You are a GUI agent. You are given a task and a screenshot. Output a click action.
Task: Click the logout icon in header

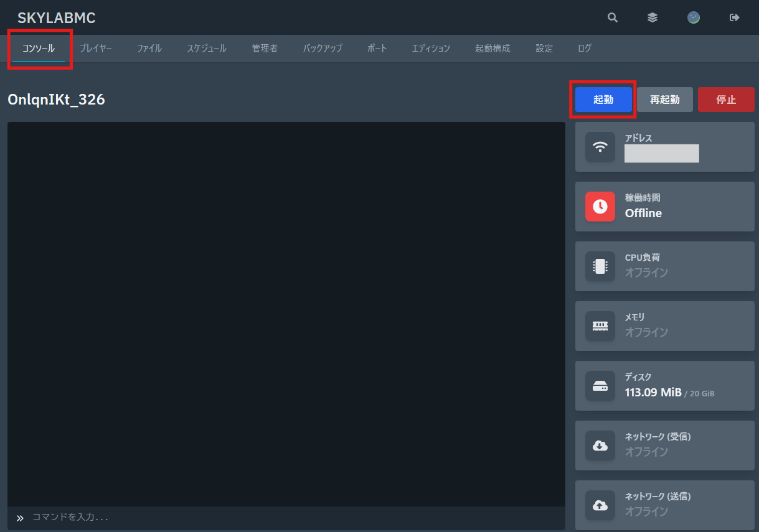pyautogui.click(x=735, y=17)
